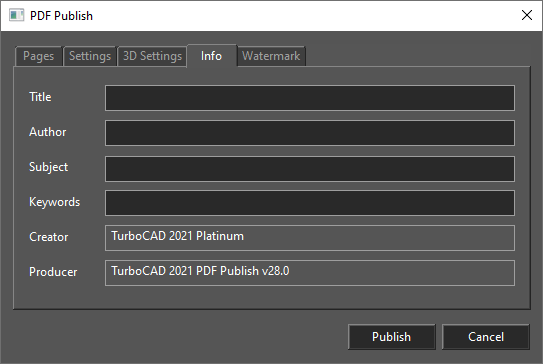Select the Info tab

(212, 56)
